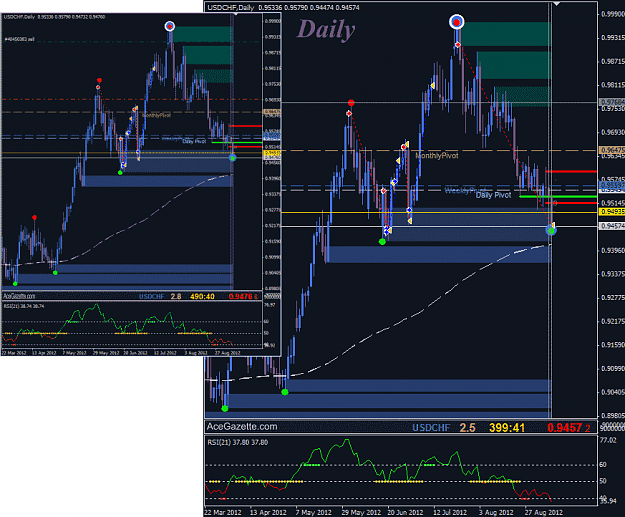This screenshot has height=517, width=625.
Task: Click the chart shift triangle on the large chart
Action: tap(556, 4)
